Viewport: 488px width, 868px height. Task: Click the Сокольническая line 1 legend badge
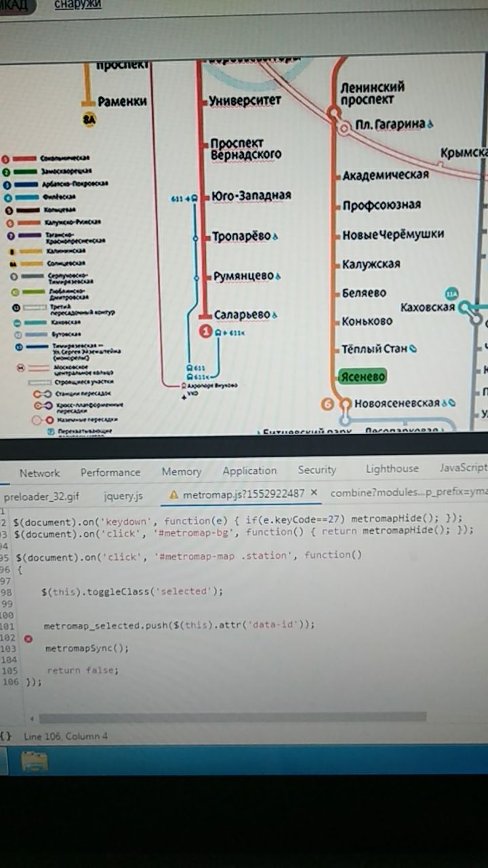pyautogui.click(x=7, y=158)
